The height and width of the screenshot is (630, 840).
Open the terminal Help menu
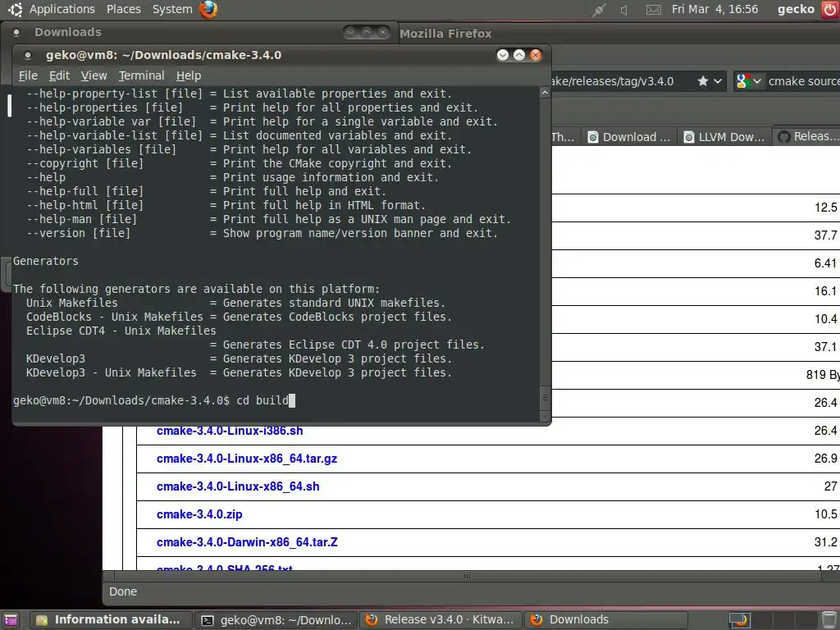tap(189, 75)
